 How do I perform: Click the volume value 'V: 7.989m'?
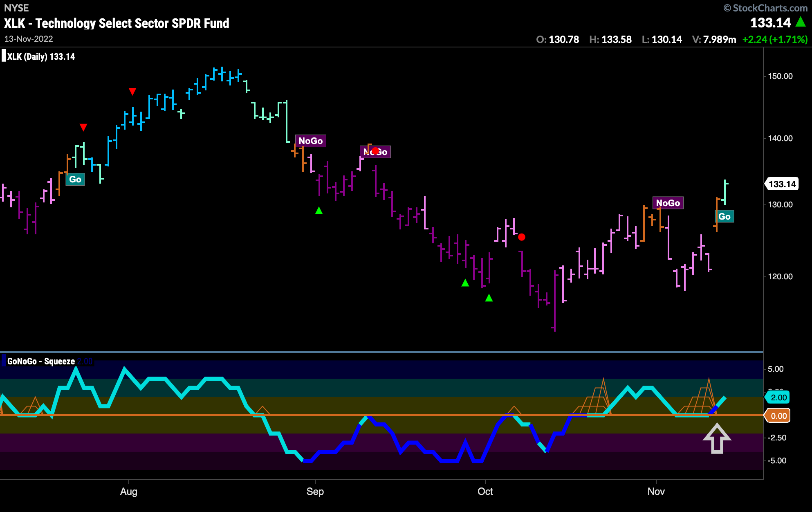[714, 40]
